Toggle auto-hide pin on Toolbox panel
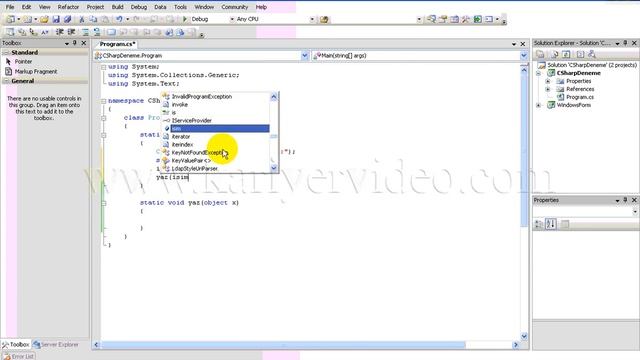640x360 pixels. 75,43
